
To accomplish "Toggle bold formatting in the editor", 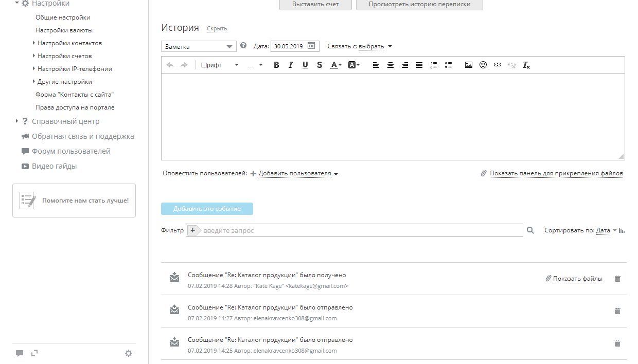I will (x=276, y=65).
